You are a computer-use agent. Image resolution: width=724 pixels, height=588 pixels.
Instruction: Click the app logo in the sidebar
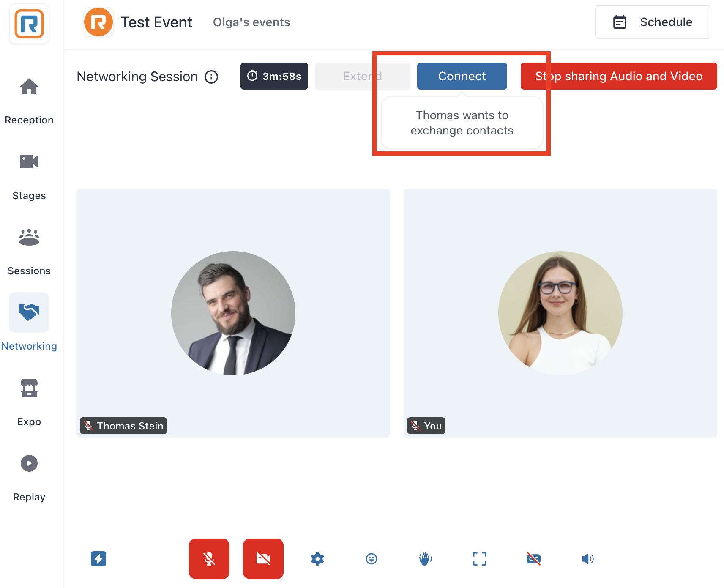(x=29, y=24)
